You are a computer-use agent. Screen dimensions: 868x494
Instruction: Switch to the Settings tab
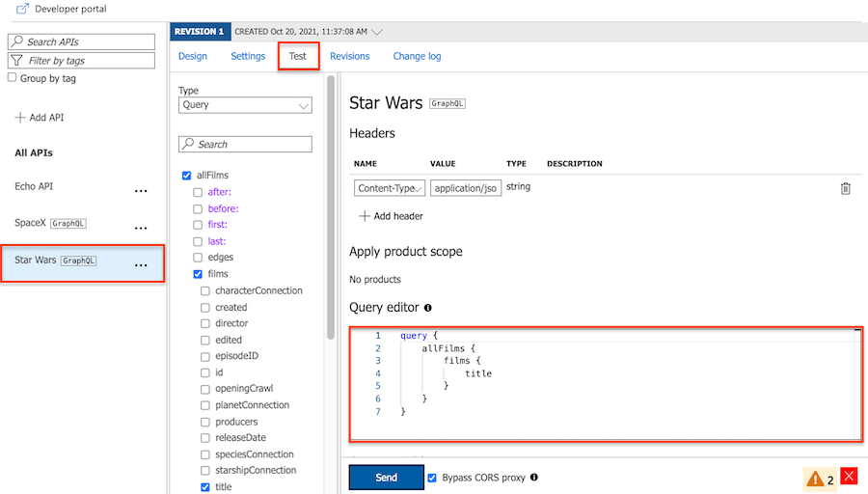click(x=248, y=56)
